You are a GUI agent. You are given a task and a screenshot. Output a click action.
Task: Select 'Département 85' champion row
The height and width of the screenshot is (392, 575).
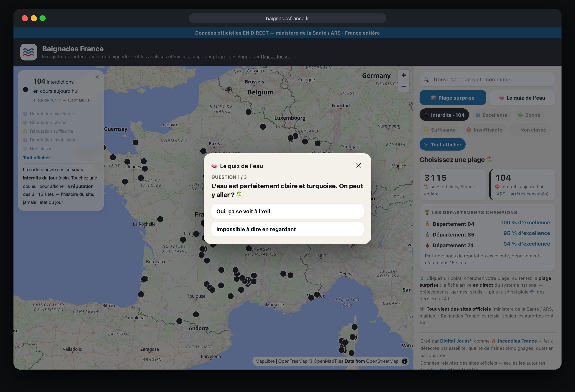tap(487, 234)
